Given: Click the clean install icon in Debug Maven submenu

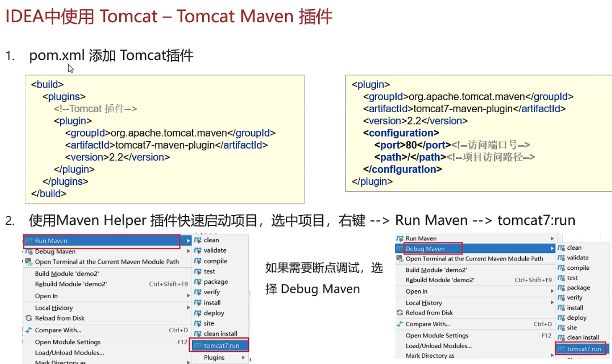Looking at the screenshot, I should tap(561, 338).
